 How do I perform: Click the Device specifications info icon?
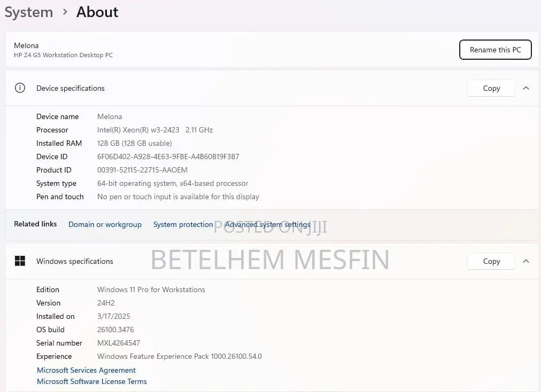click(20, 88)
